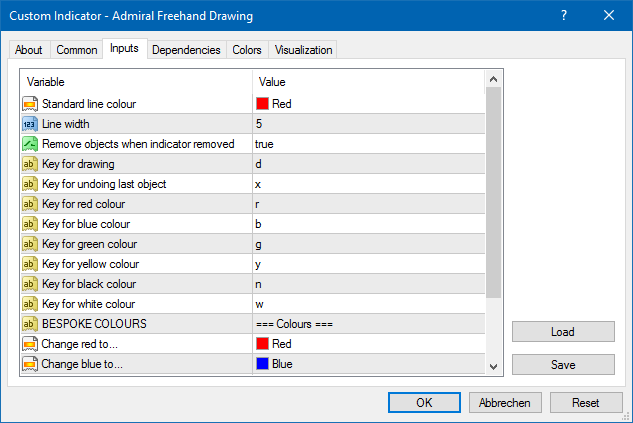Viewport: 633px width, 423px height.
Task: Click the string icon beside Key for black colour
Action: click(30, 284)
